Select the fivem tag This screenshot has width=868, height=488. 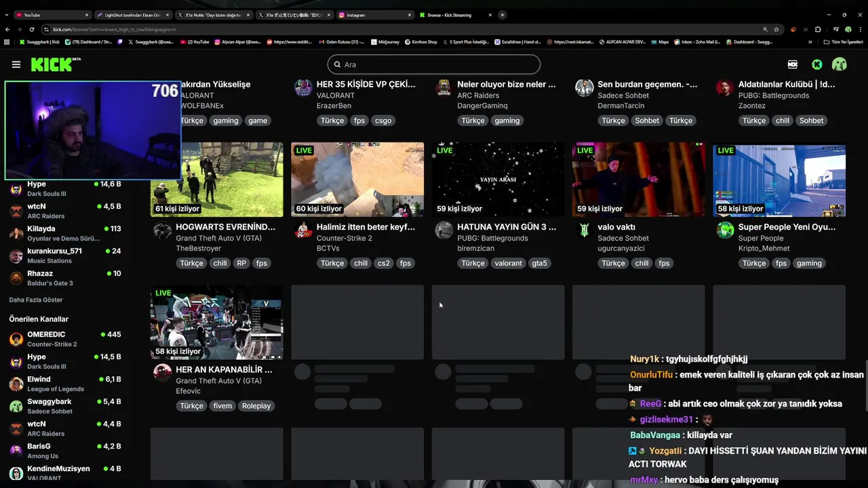[x=222, y=406]
